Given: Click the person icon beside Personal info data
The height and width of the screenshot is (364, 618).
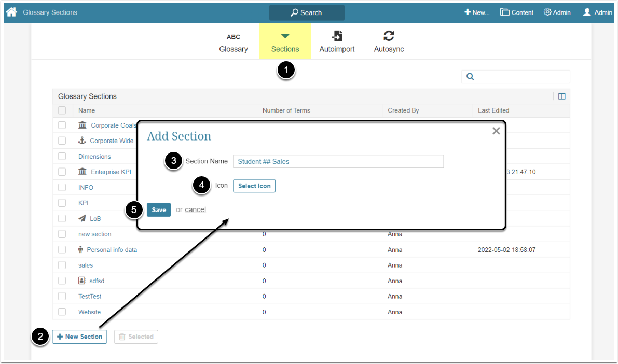Looking at the screenshot, I should [80, 249].
